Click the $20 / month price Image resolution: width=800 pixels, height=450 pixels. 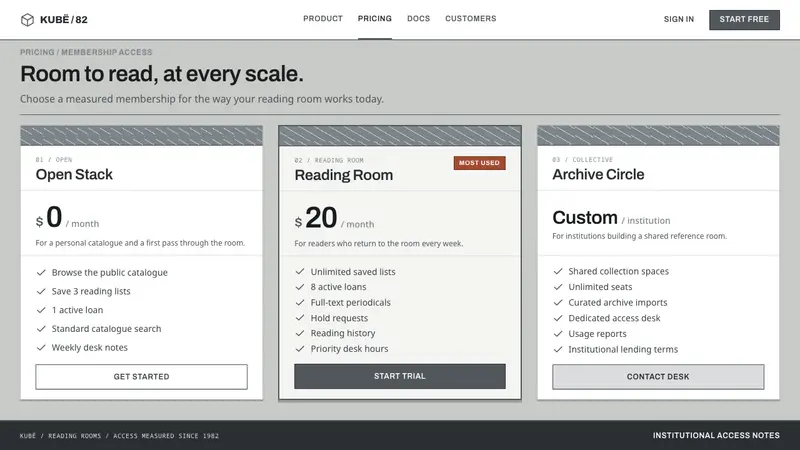[334, 218]
